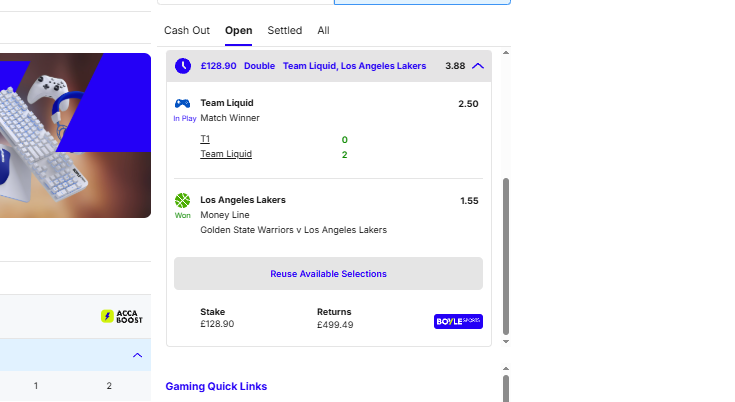Select the Open bets tab
735x402 pixels.
(x=238, y=30)
